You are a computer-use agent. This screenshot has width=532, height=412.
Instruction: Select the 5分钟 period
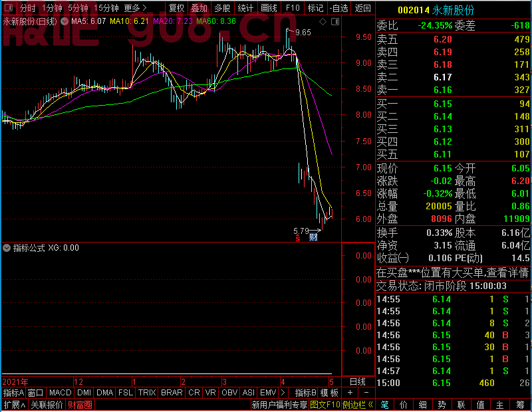[x=78, y=8]
